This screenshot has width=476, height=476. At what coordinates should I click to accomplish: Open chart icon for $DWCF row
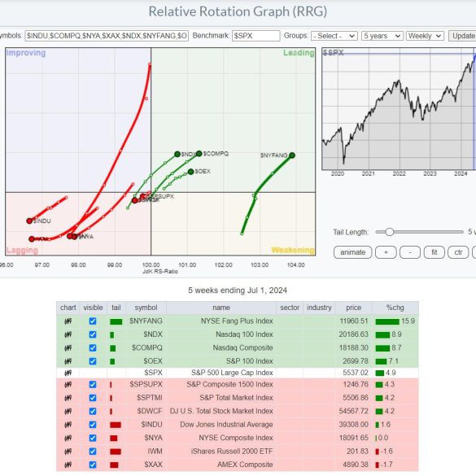click(68, 412)
